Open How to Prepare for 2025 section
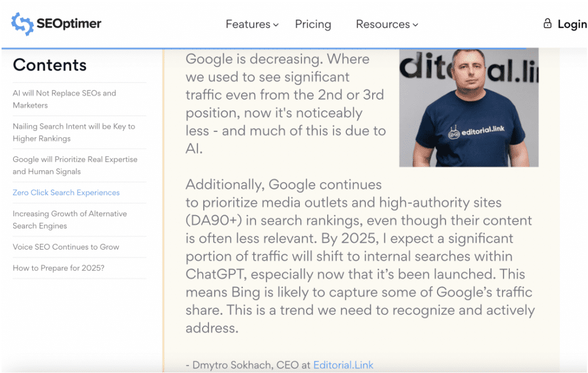Screen dimensions: 588x373 pyautogui.click(x=59, y=267)
